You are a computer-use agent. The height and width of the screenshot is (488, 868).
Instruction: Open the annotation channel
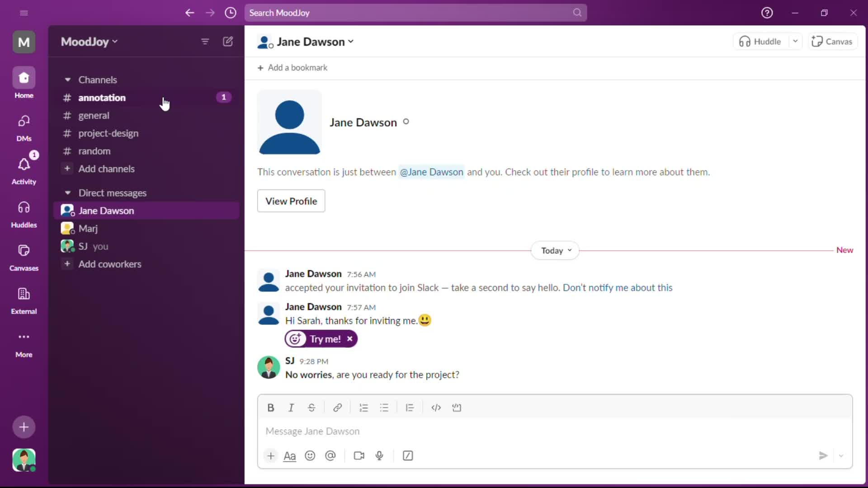point(146,98)
